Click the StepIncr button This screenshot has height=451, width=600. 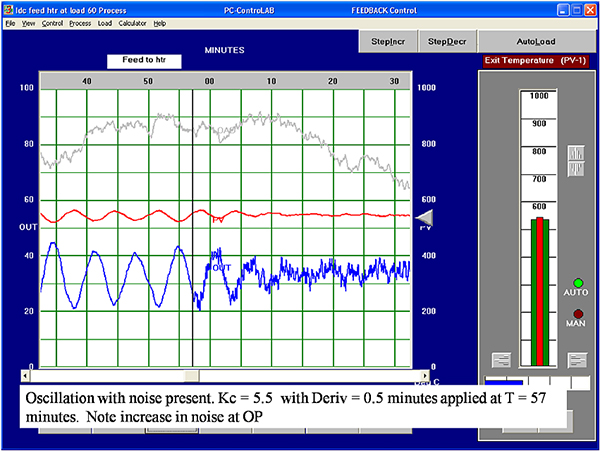[x=388, y=41]
